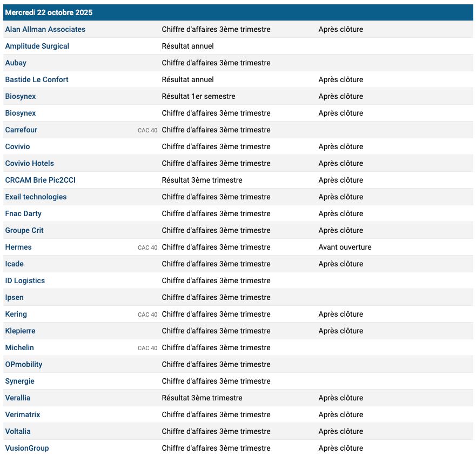
Task: Click Résultat 3ème trimestre in CRCAM row
Action: click(202, 180)
